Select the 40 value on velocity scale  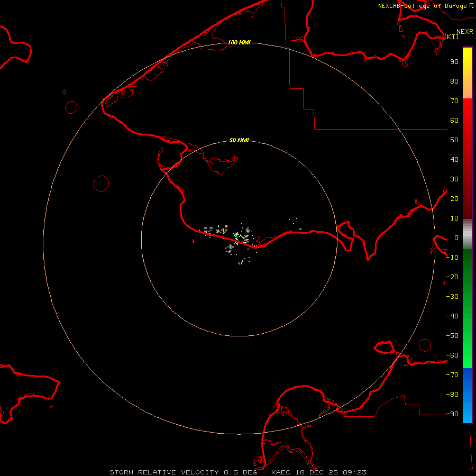click(x=454, y=160)
